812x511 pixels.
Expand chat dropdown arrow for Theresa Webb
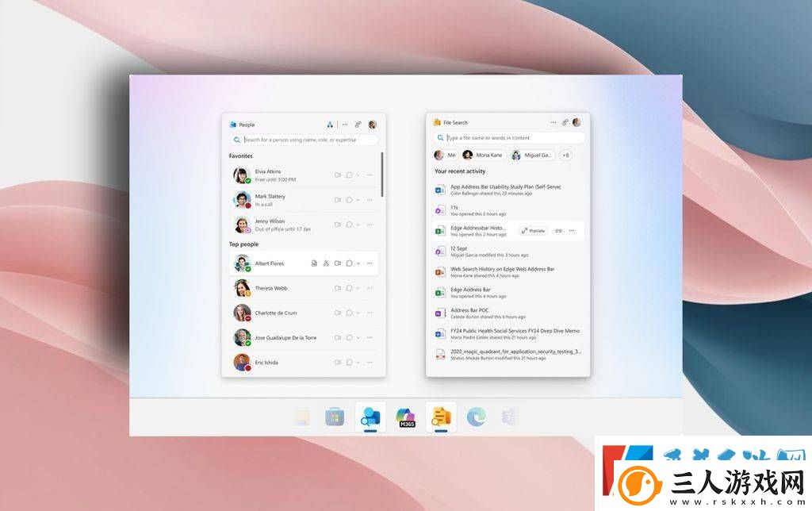click(358, 288)
